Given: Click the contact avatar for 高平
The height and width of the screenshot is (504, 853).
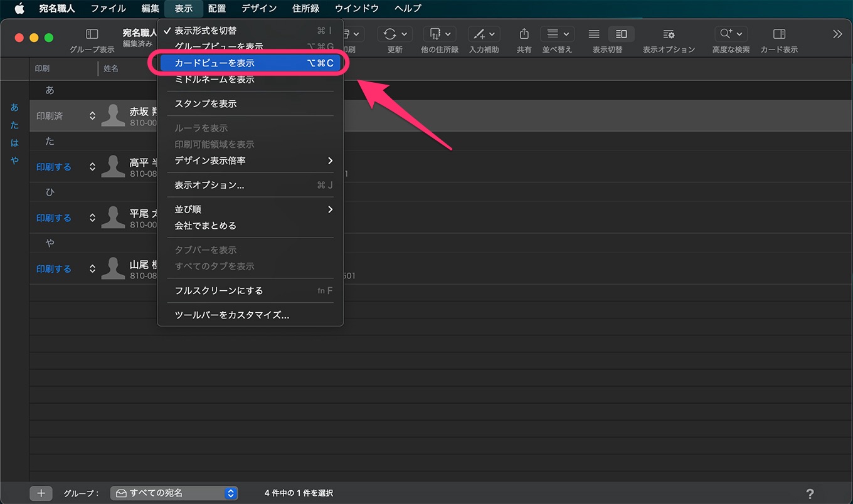Looking at the screenshot, I should click(x=113, y=167).
